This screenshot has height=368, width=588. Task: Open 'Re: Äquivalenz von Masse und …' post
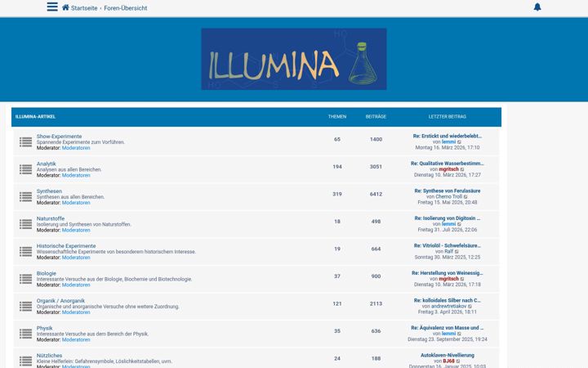(x=447, y=328)
